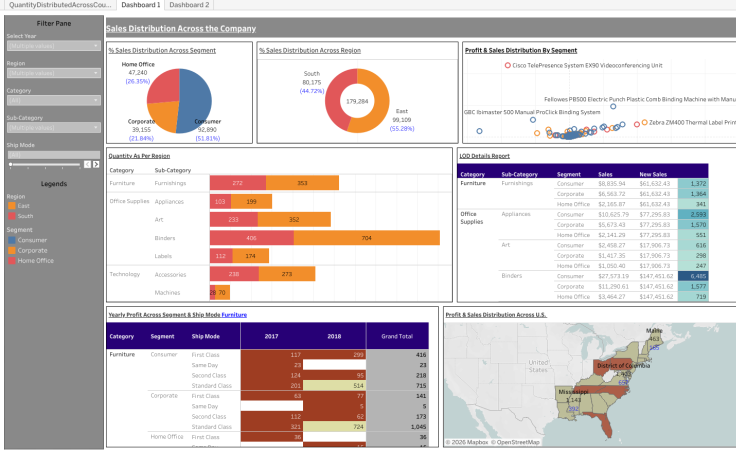Open the Category filter dropdown
736x454 pixels.
[53, 100]
